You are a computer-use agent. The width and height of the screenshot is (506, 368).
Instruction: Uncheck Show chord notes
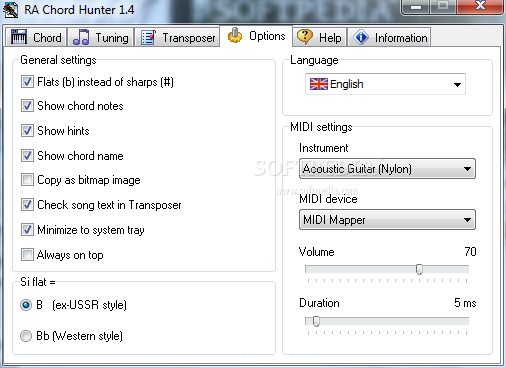(x=27, y=106)
